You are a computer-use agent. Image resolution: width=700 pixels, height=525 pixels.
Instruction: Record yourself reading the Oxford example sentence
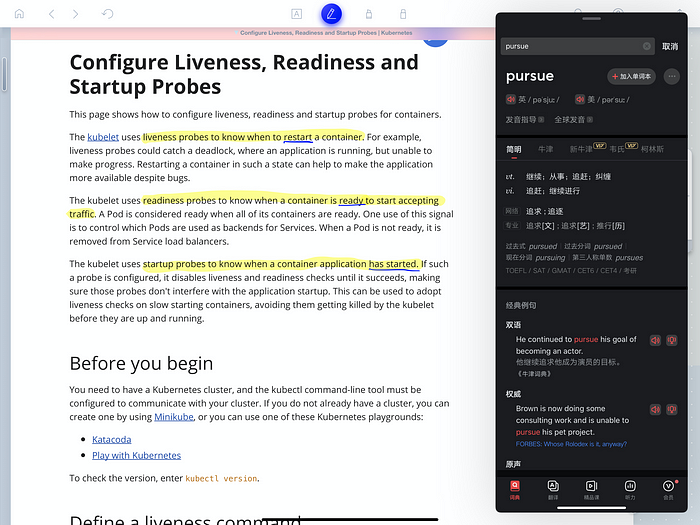point(671,340)
